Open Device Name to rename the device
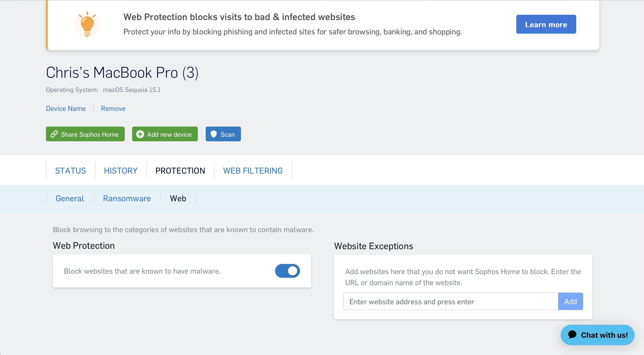This screenshot has height=355, width=644. click(66, 108)
